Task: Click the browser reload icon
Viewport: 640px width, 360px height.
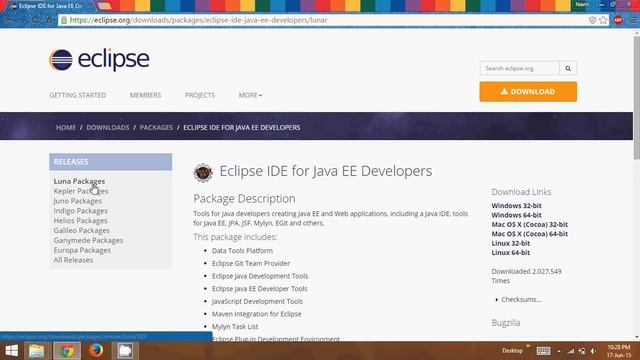Action: [x=36, y=20]
